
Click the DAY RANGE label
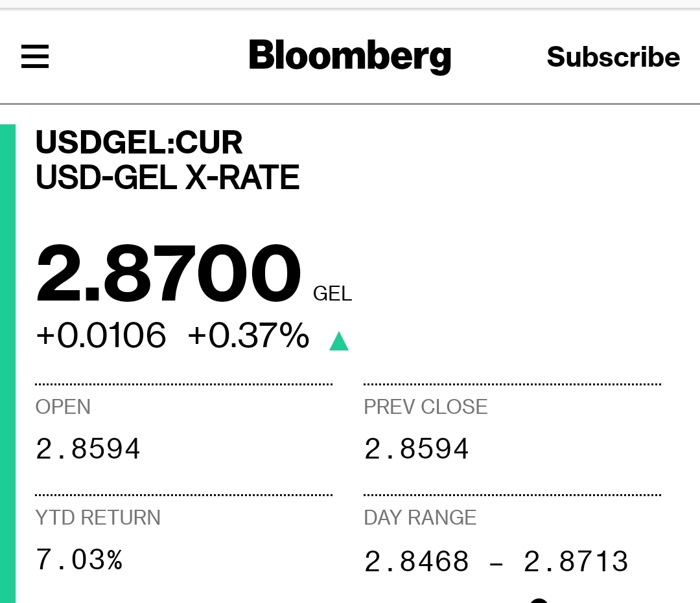[x=420, y=518]
